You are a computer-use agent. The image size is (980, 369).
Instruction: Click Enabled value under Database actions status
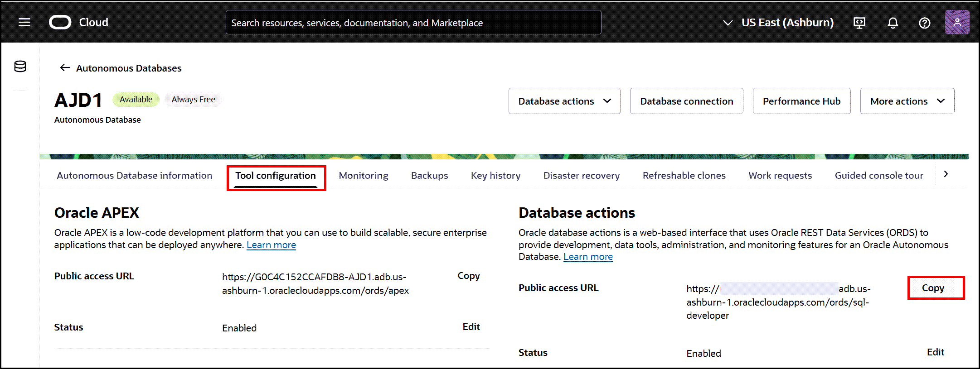coord(703,354)
